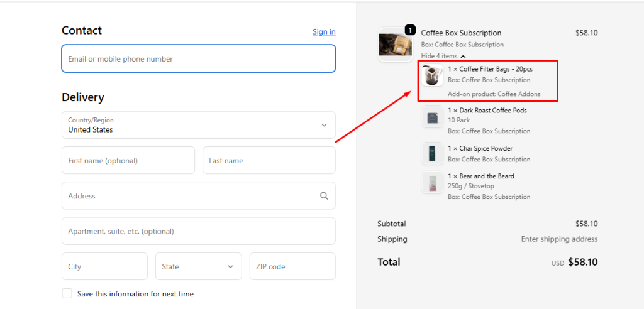Enable Save this information for next time
The width and height of the screenshot is (644, 309).
(67, 294)
